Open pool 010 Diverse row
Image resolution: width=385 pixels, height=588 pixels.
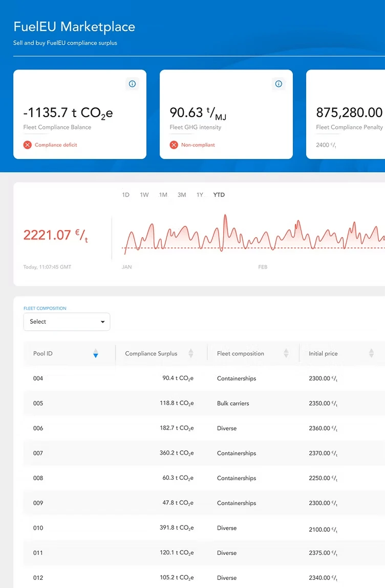(x=205, y=528)
